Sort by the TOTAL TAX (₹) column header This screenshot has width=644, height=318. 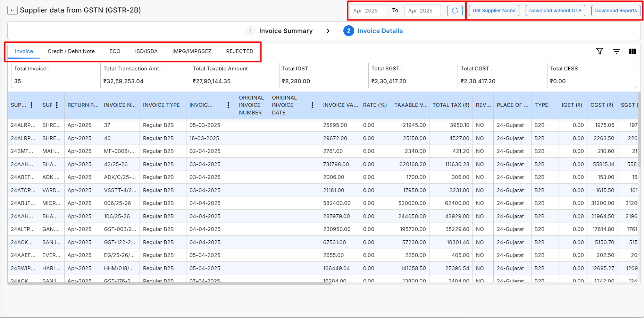tap(451, 105)
